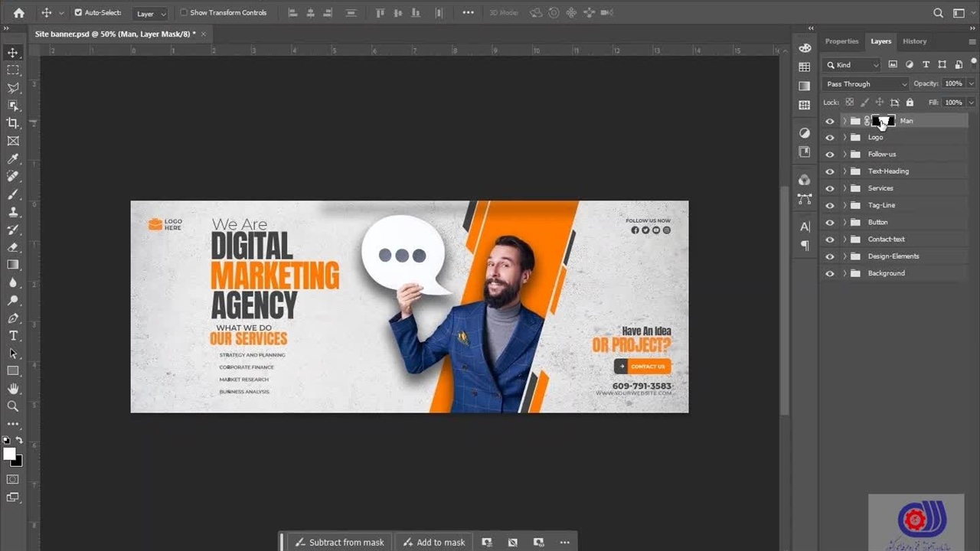Open the Pass Through blend mode dropdown
The width and height of the screenshot is (980, 551).
(866, 84)
